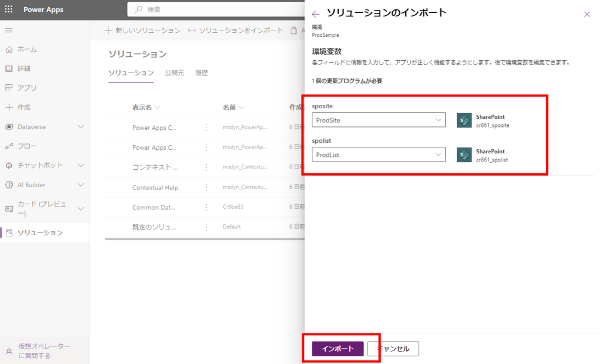Viewport: 600px width, 364px height.
Task: Expand the AI Builder menu chevron
Action: point(81,185)
